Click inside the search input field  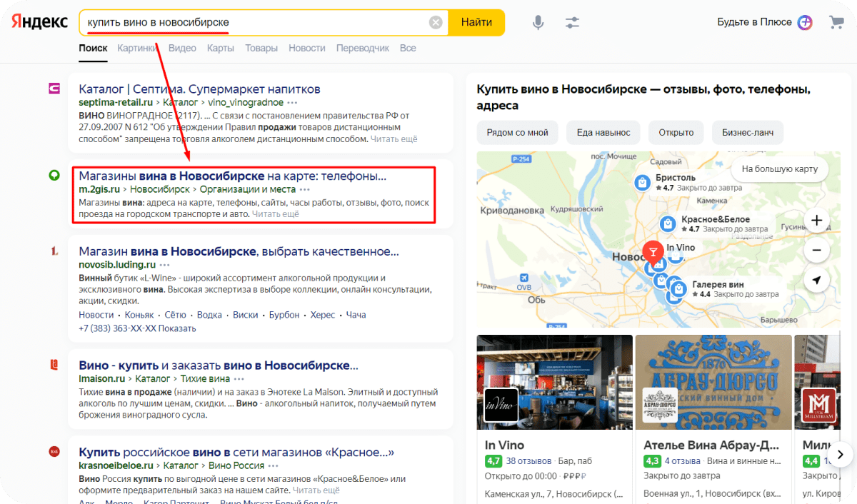click(250, 22)
